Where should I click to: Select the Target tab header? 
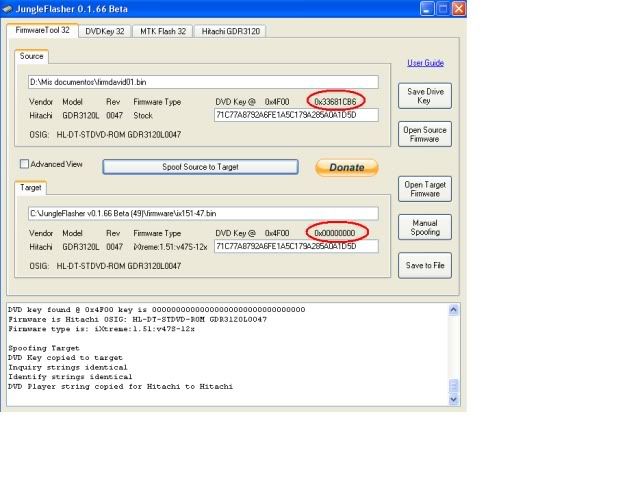[31, 188]
